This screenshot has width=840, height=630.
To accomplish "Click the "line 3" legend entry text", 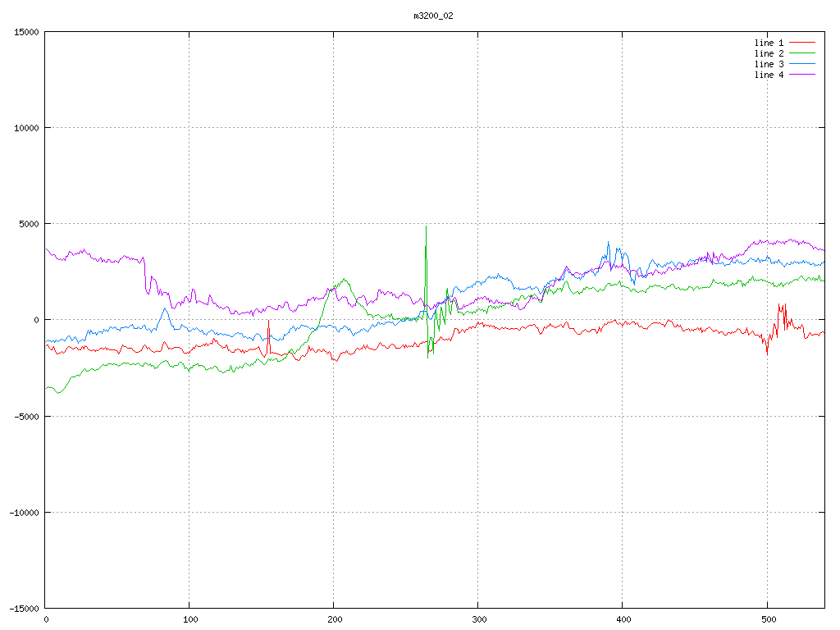I will pos(769,64).
